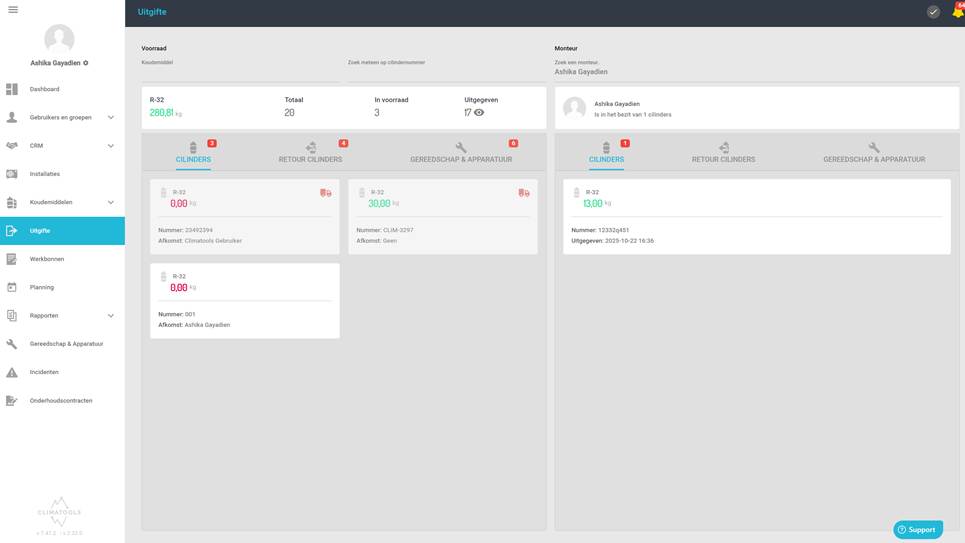Screen dimensions: 965x543
Task: Click the Totaal value 20
Action: (289, 113)
